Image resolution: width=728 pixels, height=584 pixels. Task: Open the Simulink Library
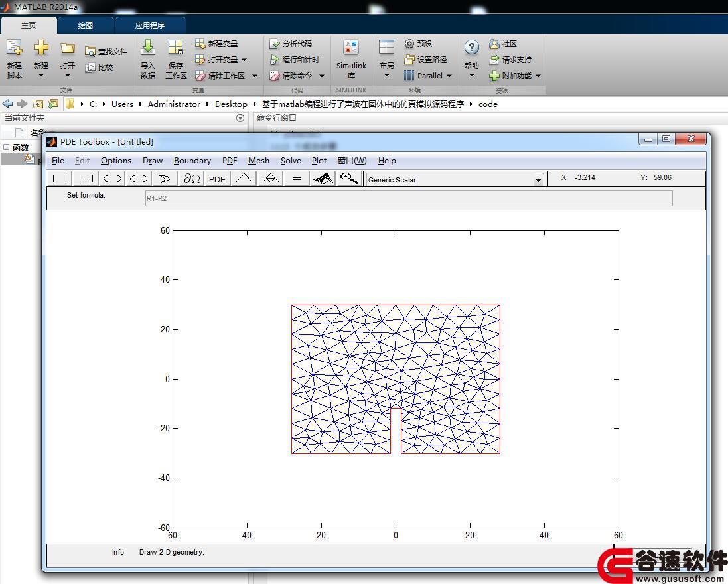[351, 60]
